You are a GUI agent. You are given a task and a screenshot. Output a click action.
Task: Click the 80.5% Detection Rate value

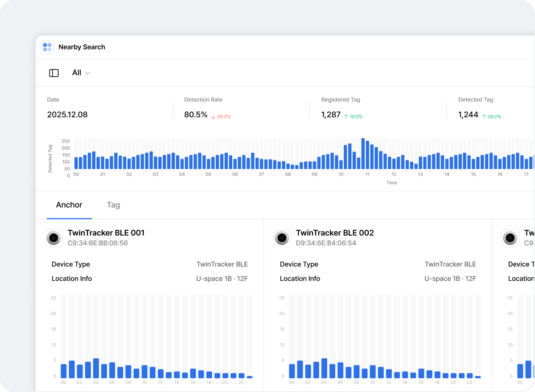[x=196, y=114]
